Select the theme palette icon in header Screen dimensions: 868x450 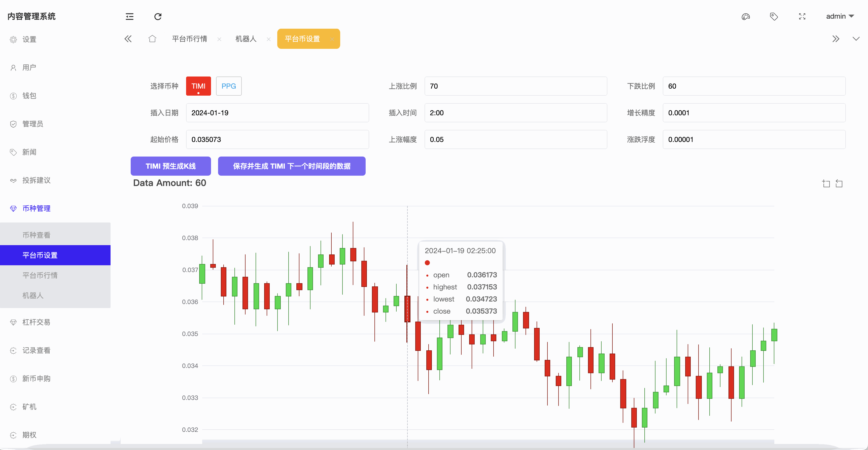tap(746, 16)
